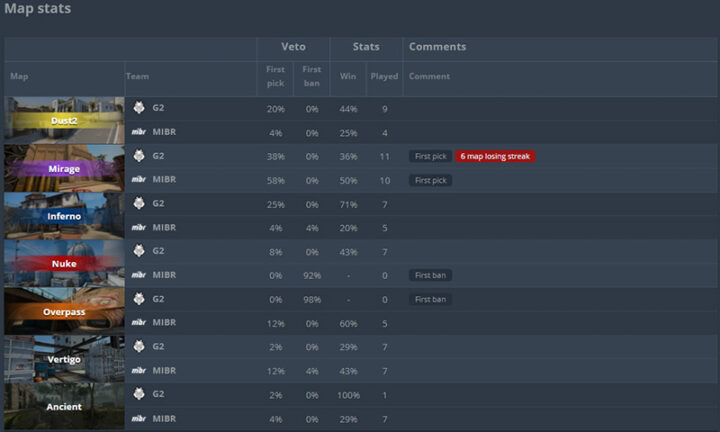
Task: Click G2 logo in Nuke row
Action: [139, 251]
